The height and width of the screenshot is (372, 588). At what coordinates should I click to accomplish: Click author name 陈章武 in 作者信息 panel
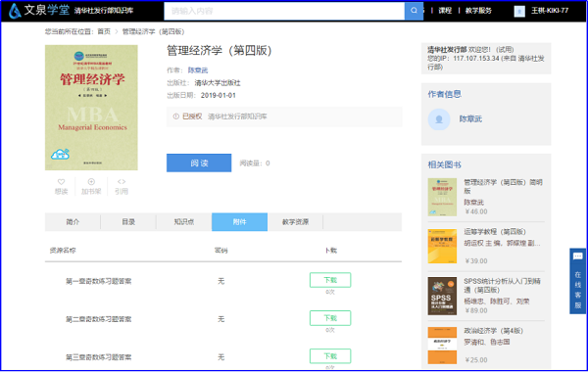point(470,118)
